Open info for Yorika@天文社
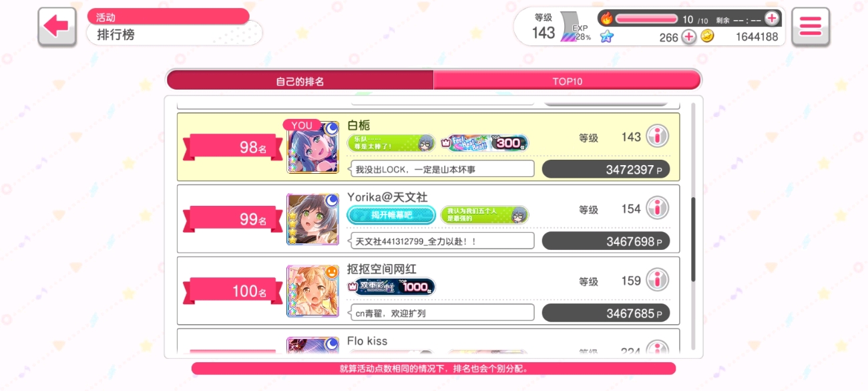Image resolution: width=868 pixels, height=391 pixels. tap(658, 209)
